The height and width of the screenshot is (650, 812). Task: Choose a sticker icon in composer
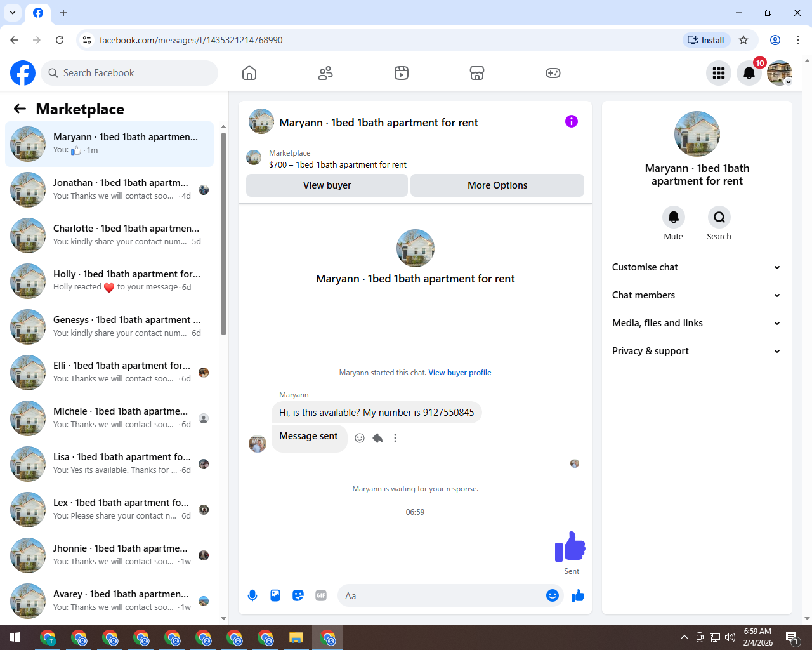[x=298, y=595]
